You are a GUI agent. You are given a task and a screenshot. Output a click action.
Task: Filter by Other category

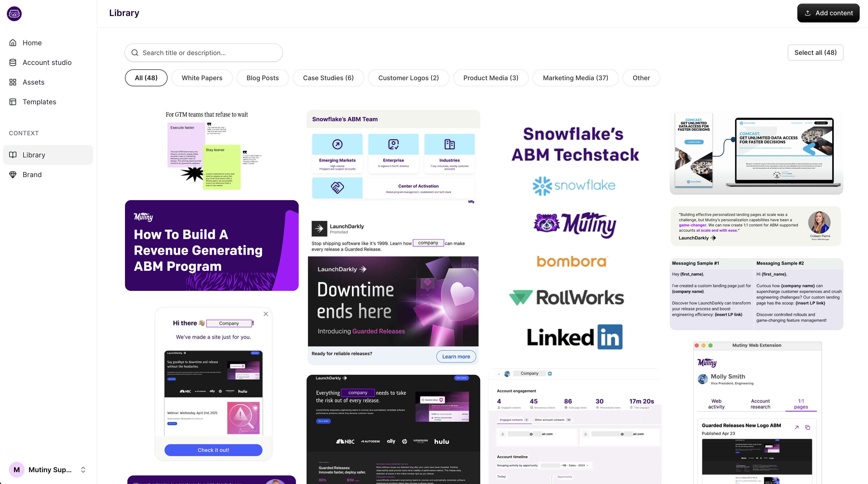coord(641,78)
